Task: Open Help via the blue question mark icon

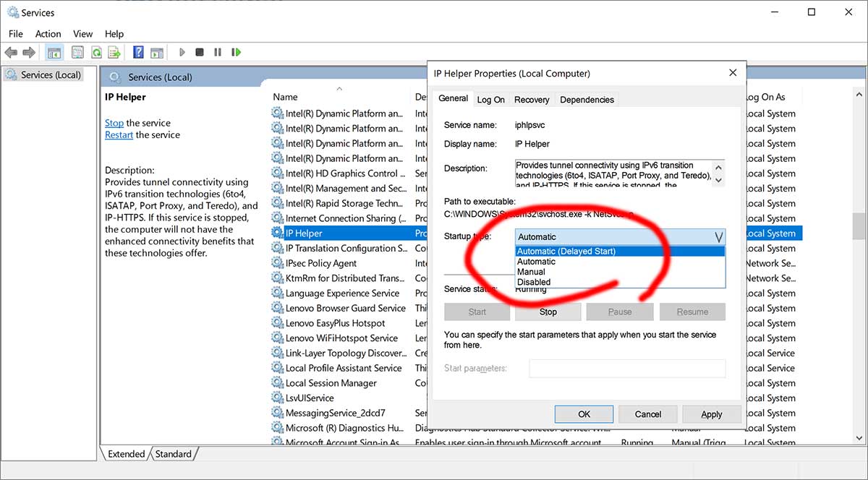Action: click(138, 52)
